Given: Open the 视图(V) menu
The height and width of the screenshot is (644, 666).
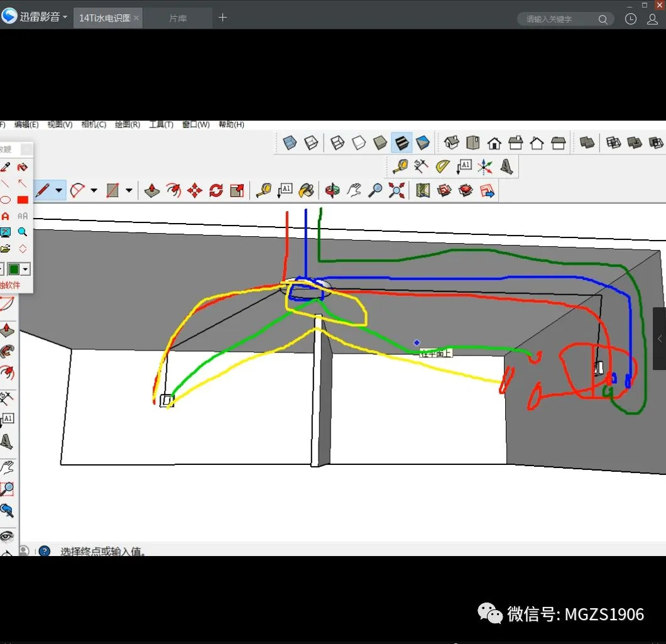Looking at the screenshot, I should pyautogui.click(x=60, y=124).
